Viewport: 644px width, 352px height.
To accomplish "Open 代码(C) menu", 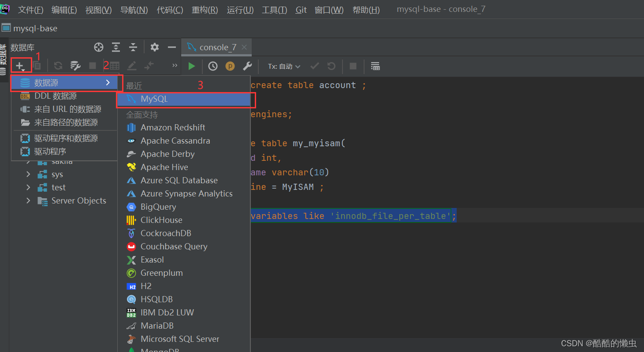I will coord(170,10).
